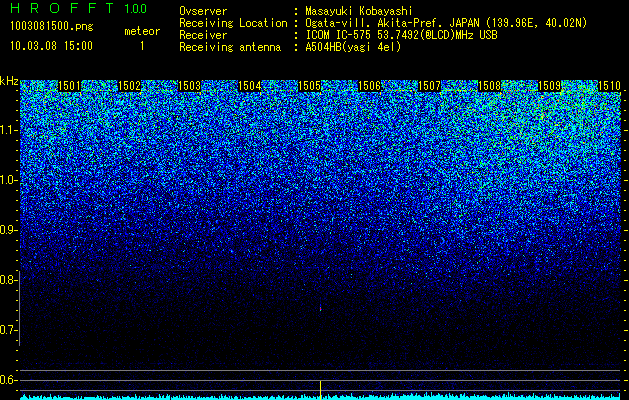Click the Ogata-vill. Akita-Pref. location text

pyautogui.click(x=446, y=24)
